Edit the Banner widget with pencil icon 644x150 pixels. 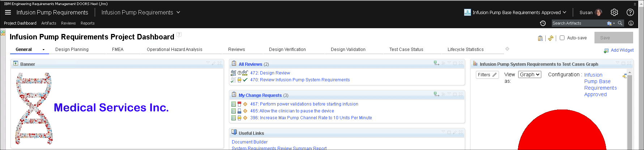pyautogui.click(x=214, y=63)
